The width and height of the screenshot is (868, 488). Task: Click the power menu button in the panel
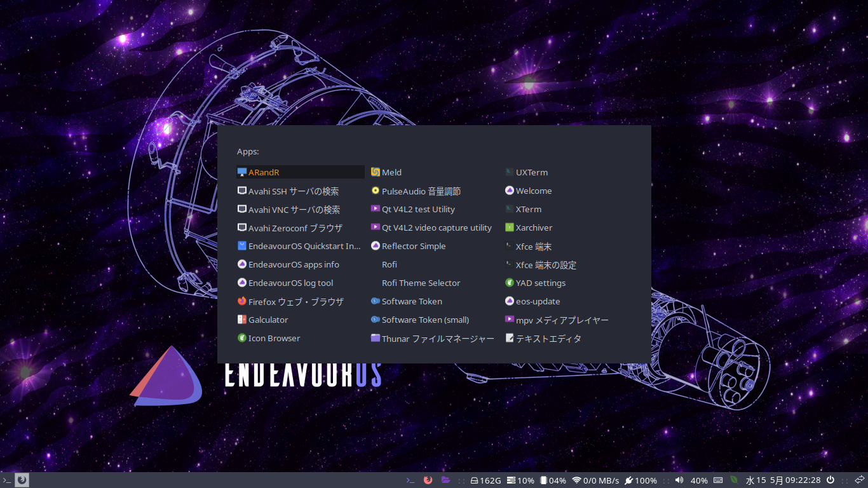pyautogui.click(x=831, y=480)
